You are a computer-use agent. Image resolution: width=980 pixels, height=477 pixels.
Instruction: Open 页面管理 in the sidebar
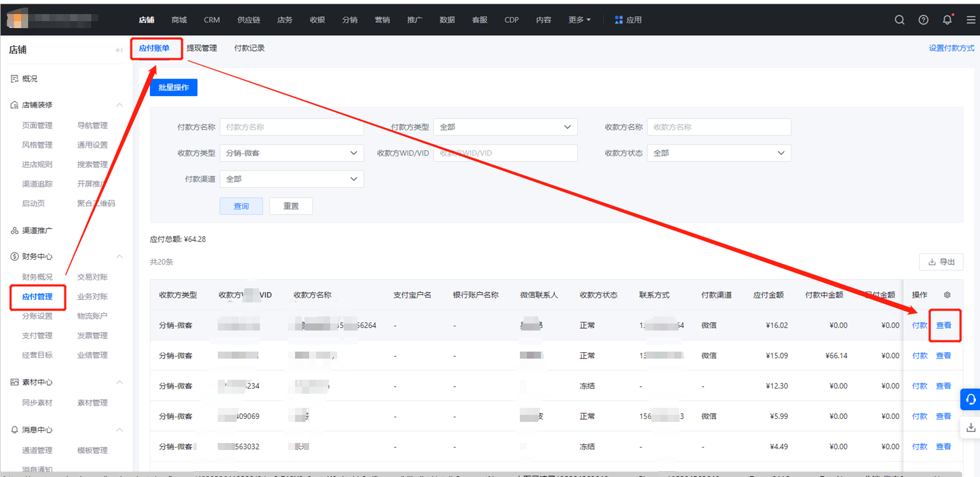pyautogui.click(x=37, y=125)
